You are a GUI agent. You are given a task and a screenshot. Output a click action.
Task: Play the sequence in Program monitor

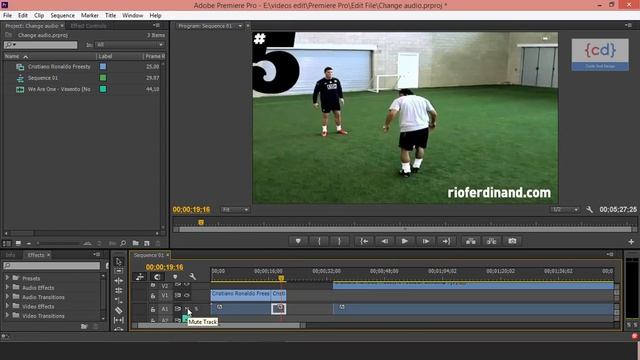[x=404, y=241]
